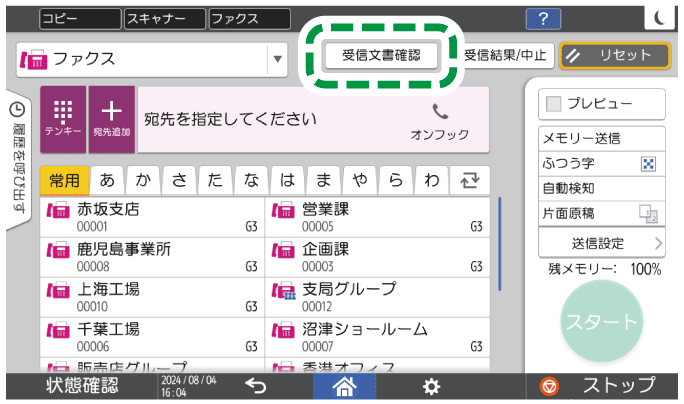Choose destination 千葉工場 00006
The height and width of the screenshot is (404, 684).
click(x=152, y=338)
